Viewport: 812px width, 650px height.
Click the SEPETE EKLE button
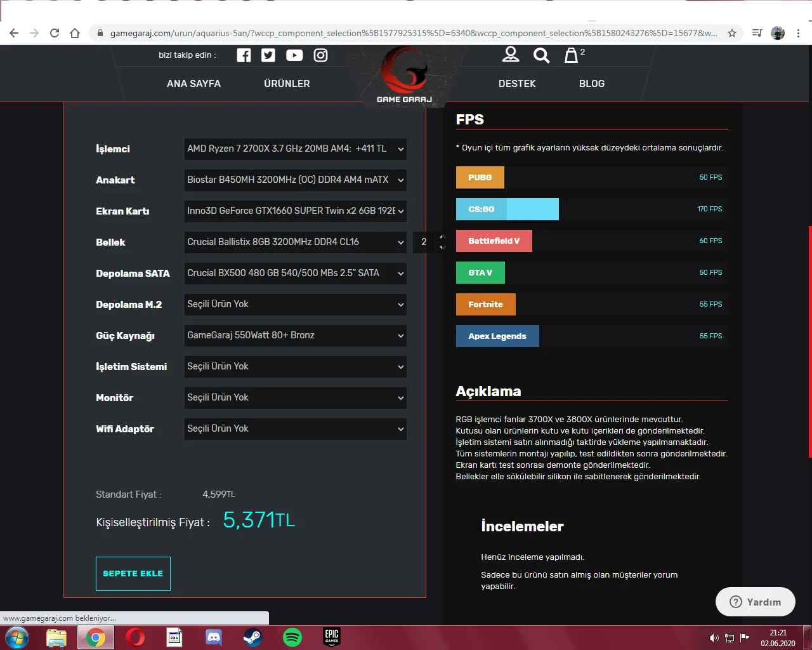tap(133, 574)
